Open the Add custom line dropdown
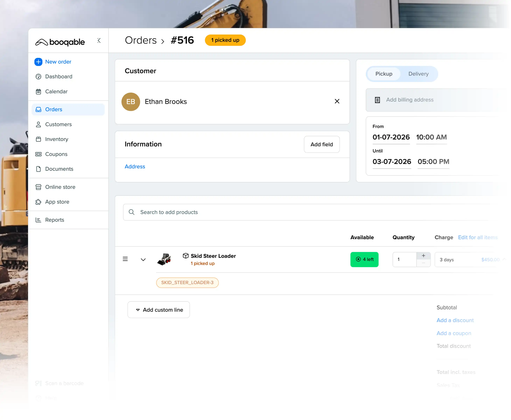 pos(159,310)
